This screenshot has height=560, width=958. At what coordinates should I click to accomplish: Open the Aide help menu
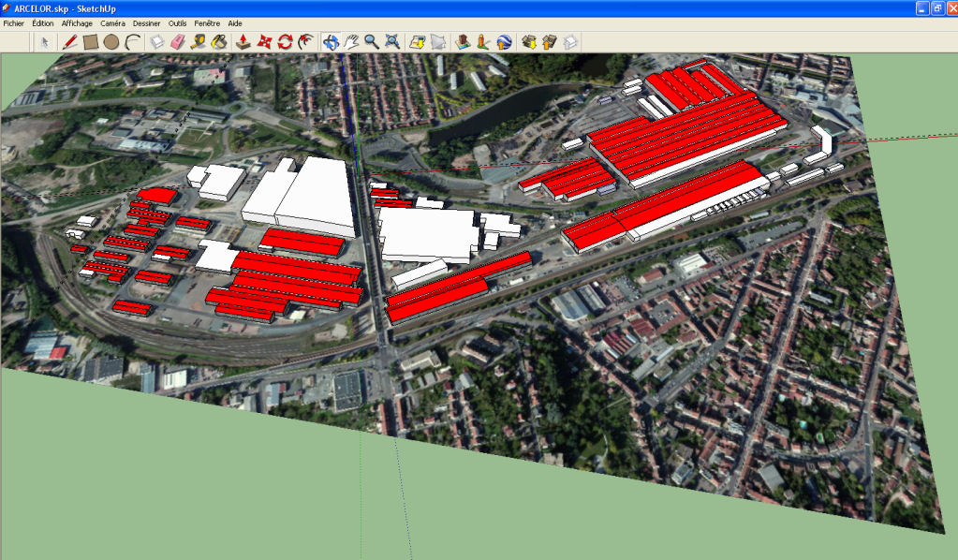235,22
